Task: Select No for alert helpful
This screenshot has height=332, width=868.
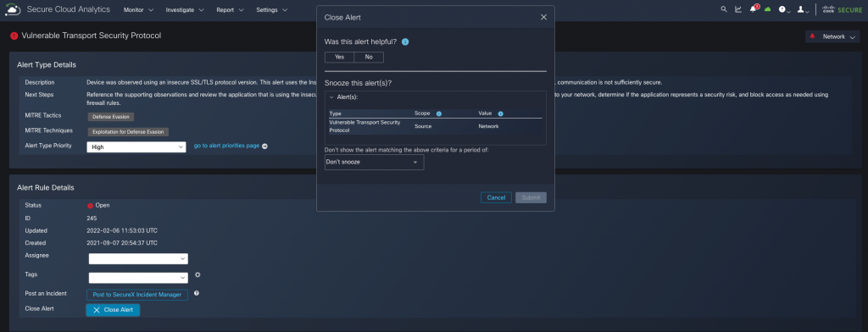Action: (369, 57)
